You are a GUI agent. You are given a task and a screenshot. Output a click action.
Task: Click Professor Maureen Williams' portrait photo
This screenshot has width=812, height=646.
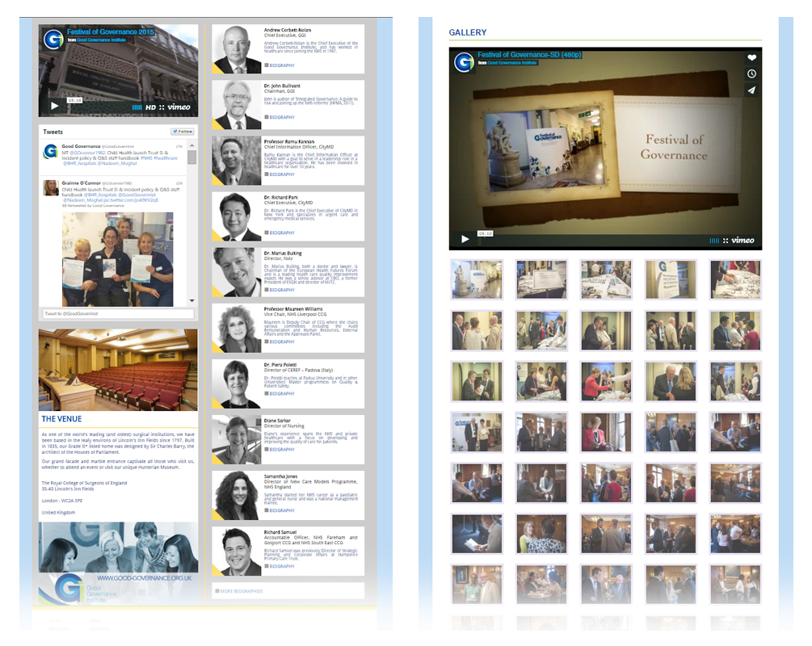[237, 328]
